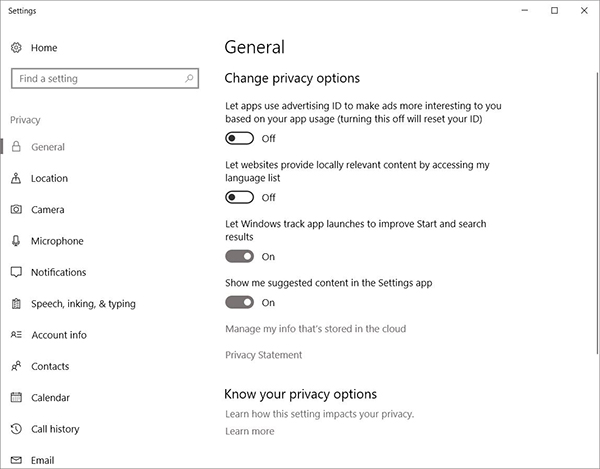Click the Speech, inking, & typing icon
The height and width of the screenshot is (469, 600).
16,304
